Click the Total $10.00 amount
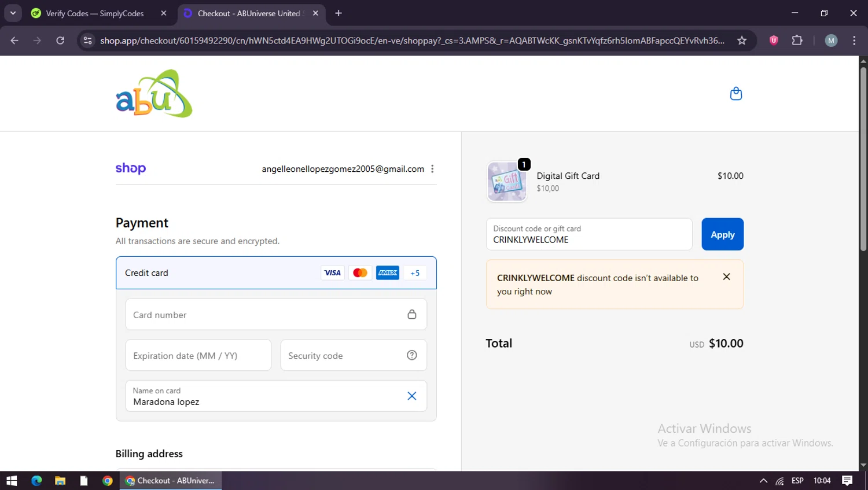868x490 pixels. click(726, 344)
